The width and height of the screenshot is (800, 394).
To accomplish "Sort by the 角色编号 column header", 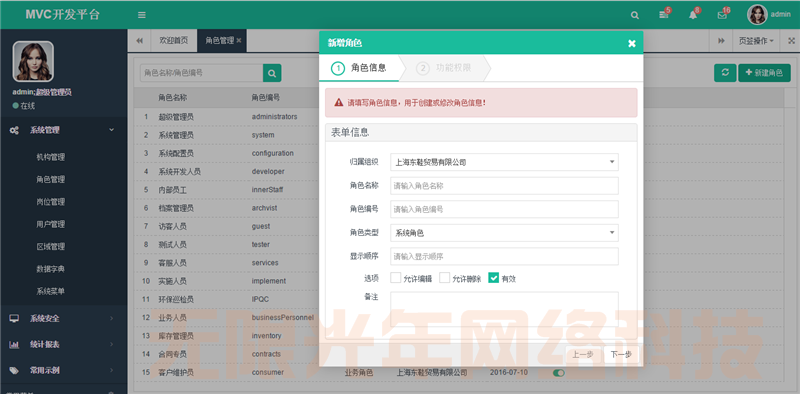I will tap(265, 97).
